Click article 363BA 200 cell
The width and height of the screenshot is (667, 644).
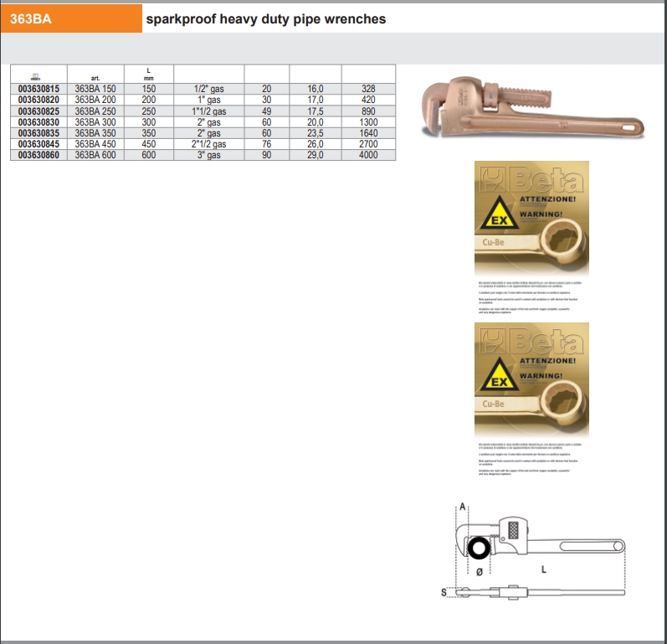(x=95, y=100)
